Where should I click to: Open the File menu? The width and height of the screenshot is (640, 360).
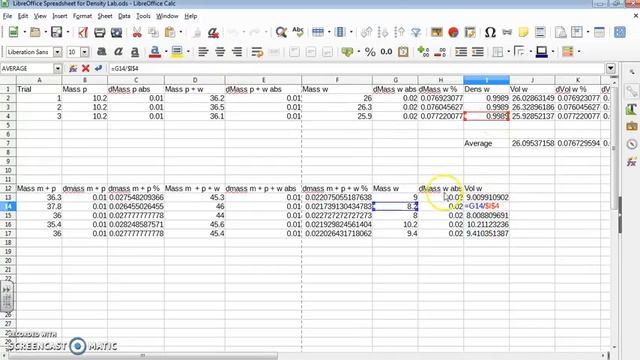7,16
